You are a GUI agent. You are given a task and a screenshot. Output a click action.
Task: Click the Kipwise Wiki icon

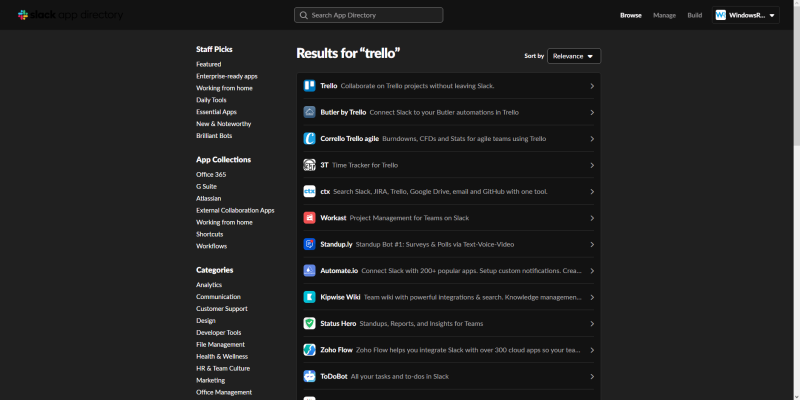tap(310, 297)
